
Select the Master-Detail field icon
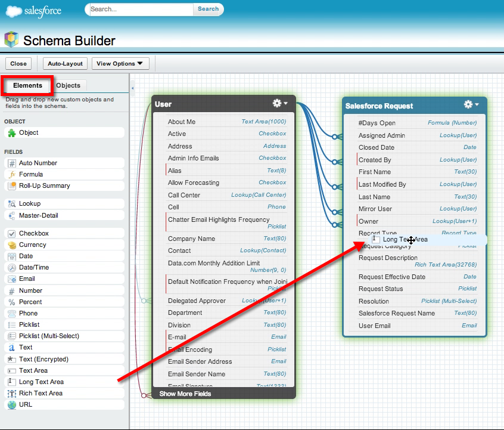(12, 216)
